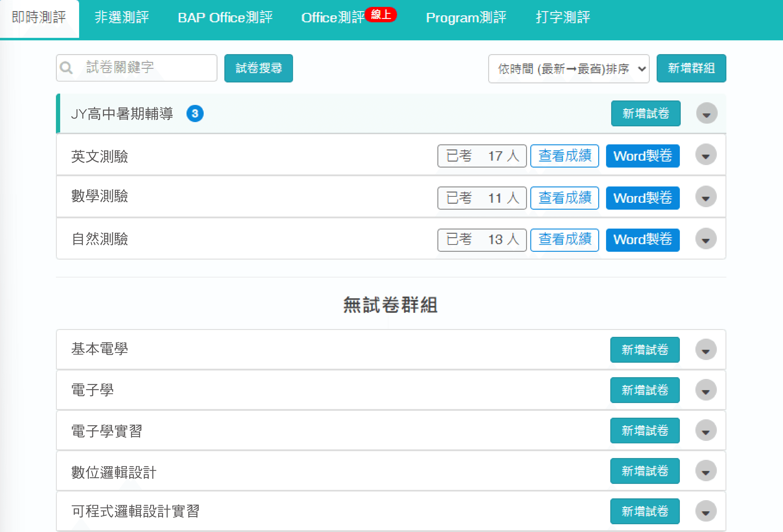The image size is (783, 532).
Task: Switch to the 非選測評 tab
Action: point(122,18)
